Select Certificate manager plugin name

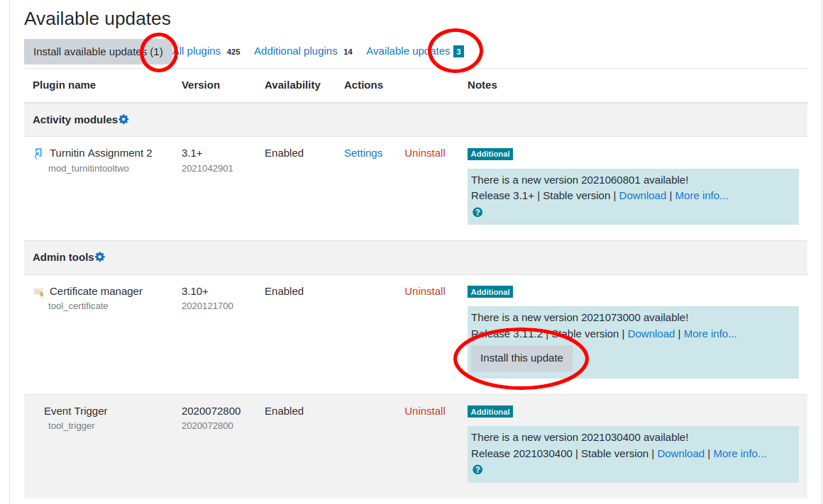pos(96,291)
